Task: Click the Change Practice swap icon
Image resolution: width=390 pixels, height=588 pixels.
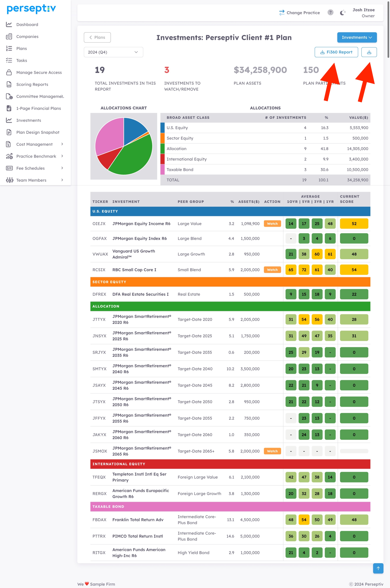Action: 282,13
